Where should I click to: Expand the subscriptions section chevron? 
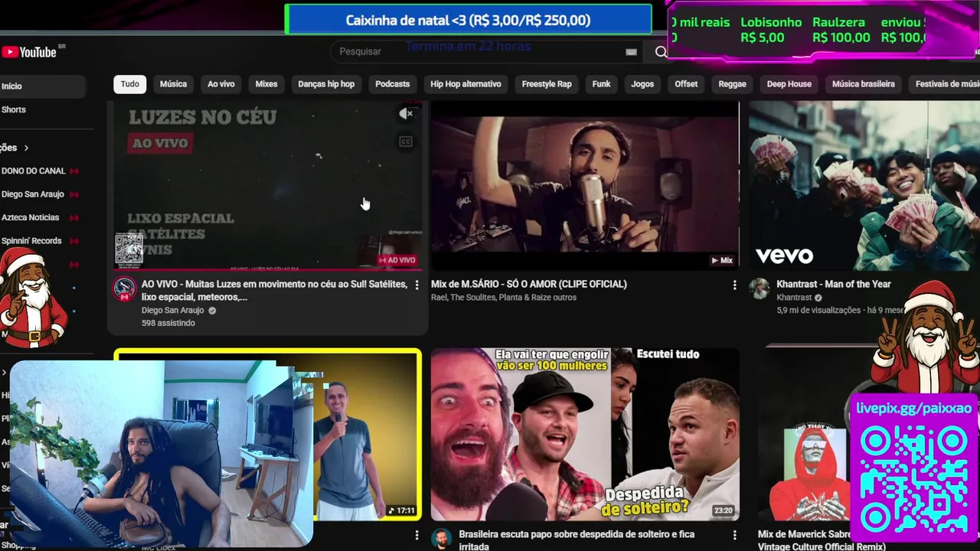(x=26, y=148)
